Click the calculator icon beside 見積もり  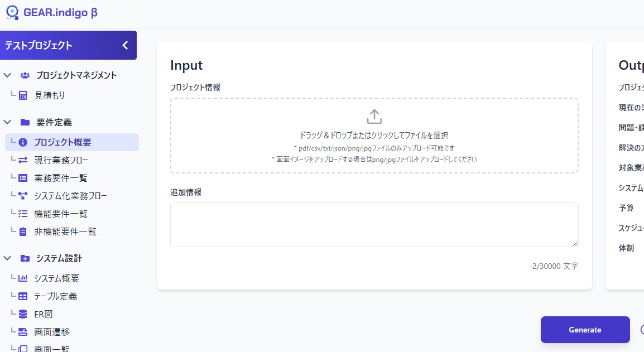[23, 96]
